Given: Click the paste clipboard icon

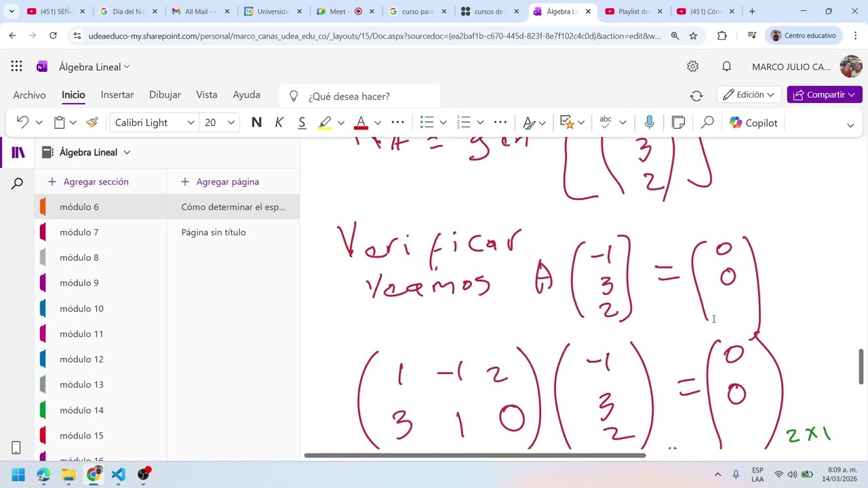Looking at the screenshot, I should click(60, 123).
